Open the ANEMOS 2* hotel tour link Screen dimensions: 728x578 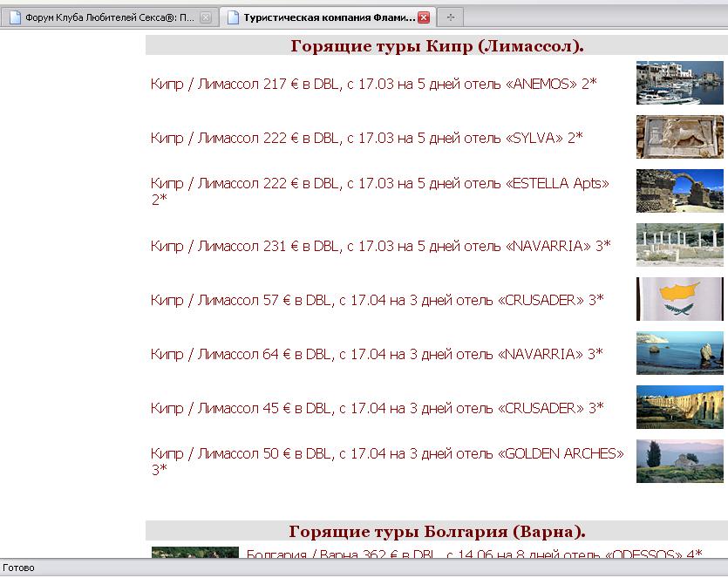coord(373,84)
